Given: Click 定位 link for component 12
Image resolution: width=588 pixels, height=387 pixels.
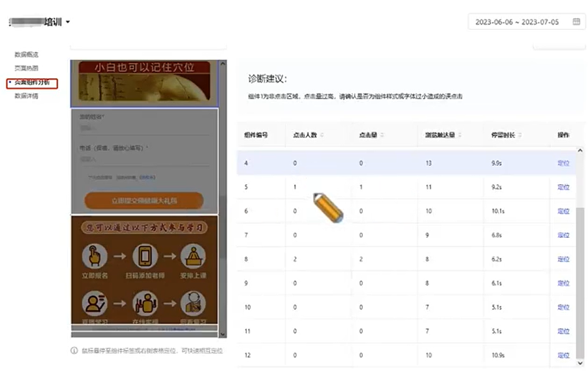Looking at the screenshot, I should (563, 355).
